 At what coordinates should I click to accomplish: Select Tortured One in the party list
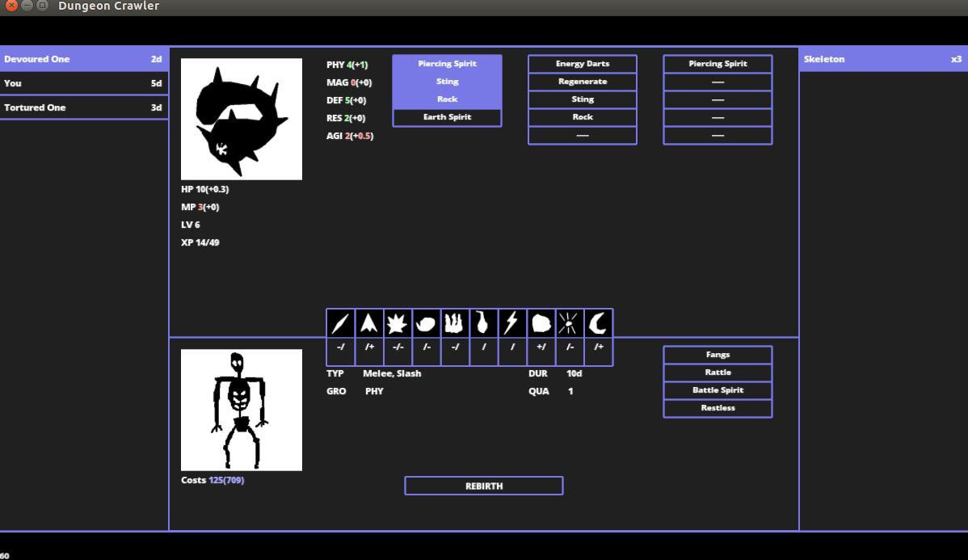[84, 107]
